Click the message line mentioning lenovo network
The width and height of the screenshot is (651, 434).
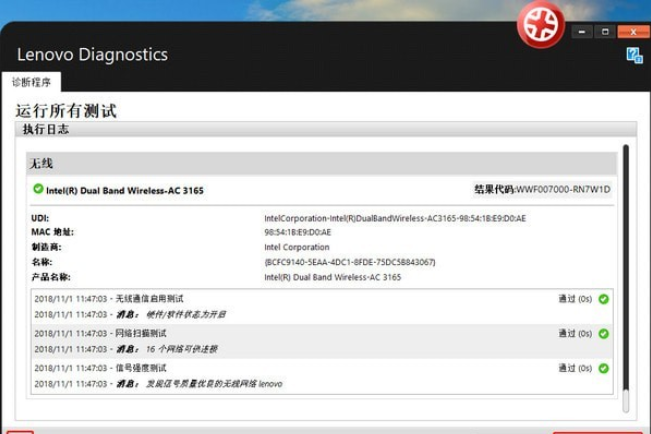coord(158,384)
